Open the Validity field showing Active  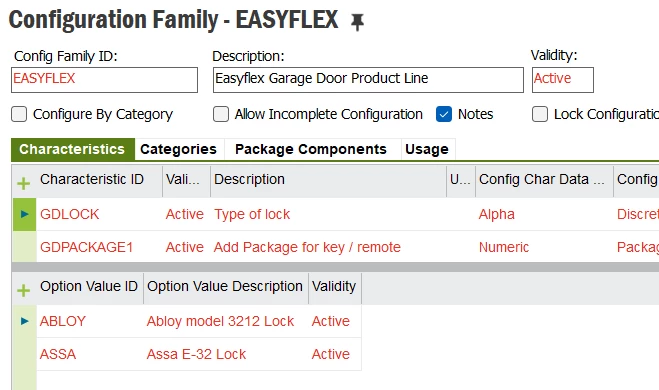click(563, 80)
